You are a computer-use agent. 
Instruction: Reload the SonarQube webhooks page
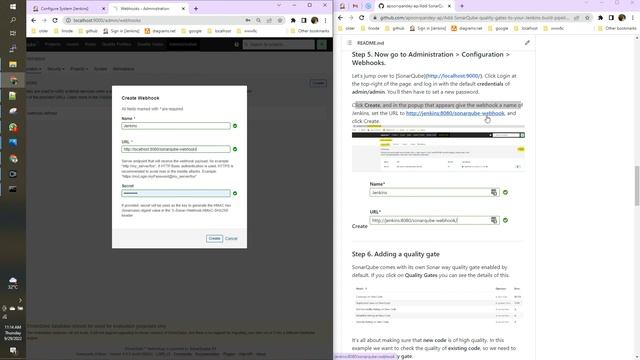(x=55, y=20)
